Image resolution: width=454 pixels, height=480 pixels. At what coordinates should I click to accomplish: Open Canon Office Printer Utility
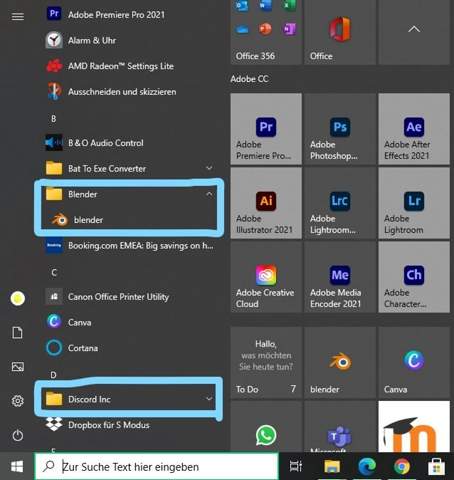click(x=130, y=297)
